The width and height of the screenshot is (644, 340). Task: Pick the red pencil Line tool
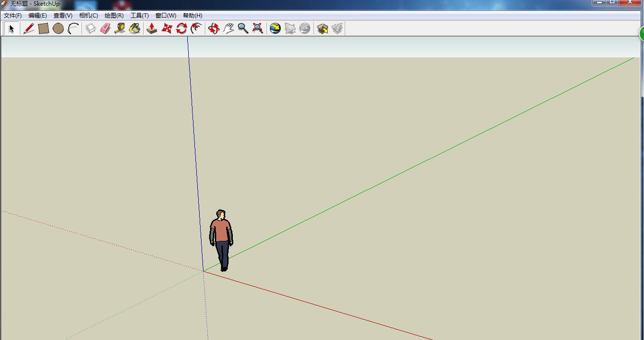28,29
